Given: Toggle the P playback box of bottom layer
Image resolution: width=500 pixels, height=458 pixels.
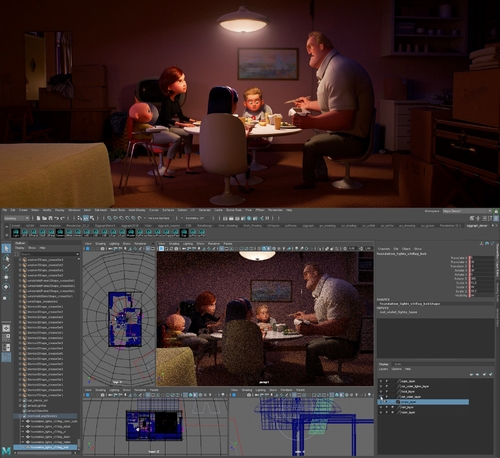Looking at the screenshot, I should tap(387, 412).
